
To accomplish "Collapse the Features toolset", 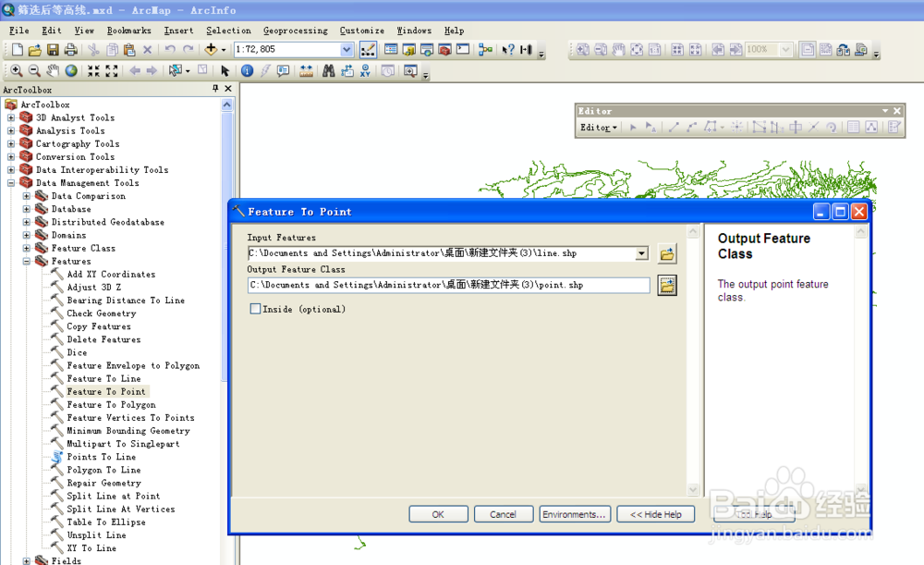I will [x=27, y=262].
